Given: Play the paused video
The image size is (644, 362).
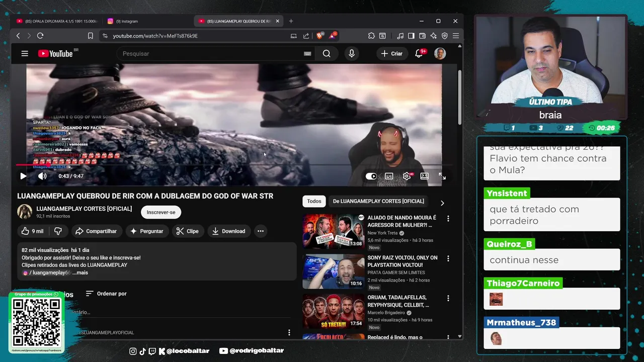Looking at the screenshot, I should [23, 176].
